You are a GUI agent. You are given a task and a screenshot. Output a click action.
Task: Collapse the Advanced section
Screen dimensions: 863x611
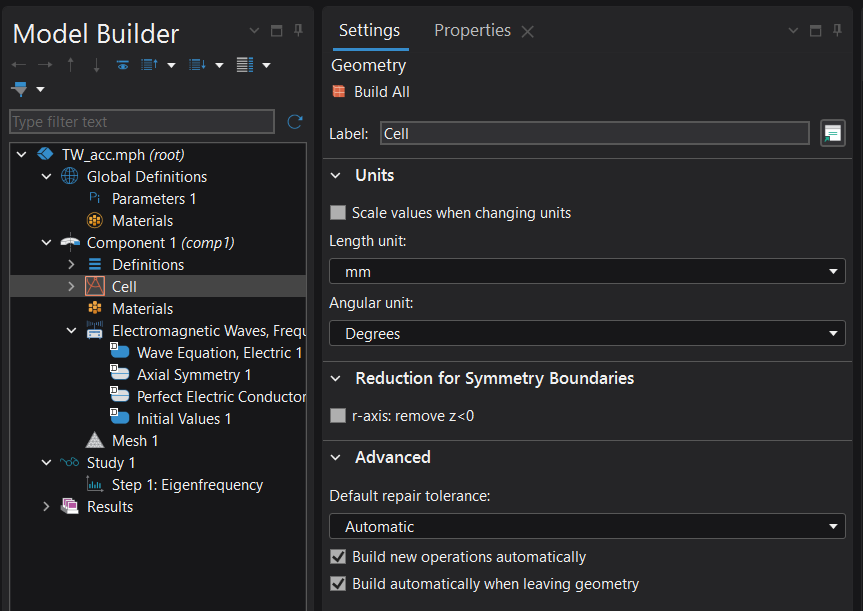click(338, 457)
